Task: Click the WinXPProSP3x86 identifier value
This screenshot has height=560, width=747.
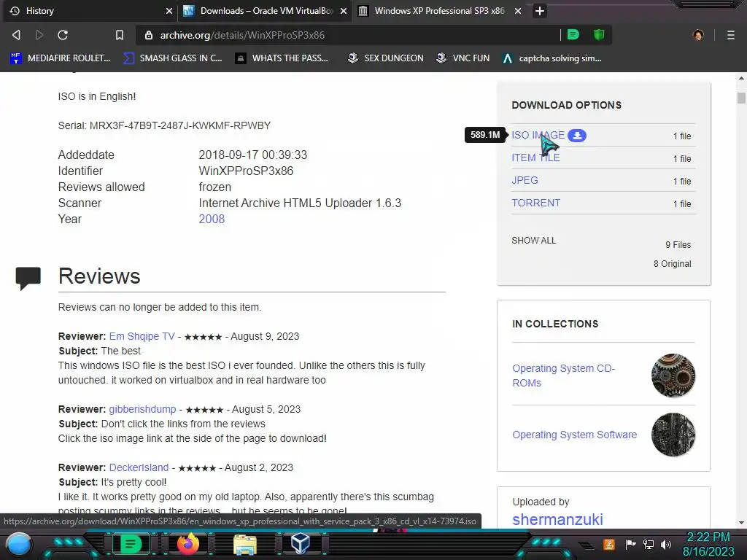Action: (x=246, y=171)
